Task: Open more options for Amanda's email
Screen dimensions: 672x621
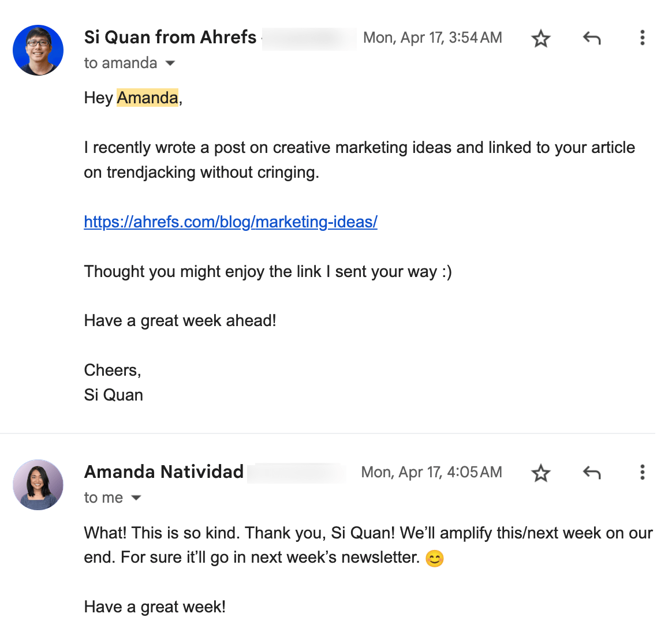Action: [x=642, y=473]
